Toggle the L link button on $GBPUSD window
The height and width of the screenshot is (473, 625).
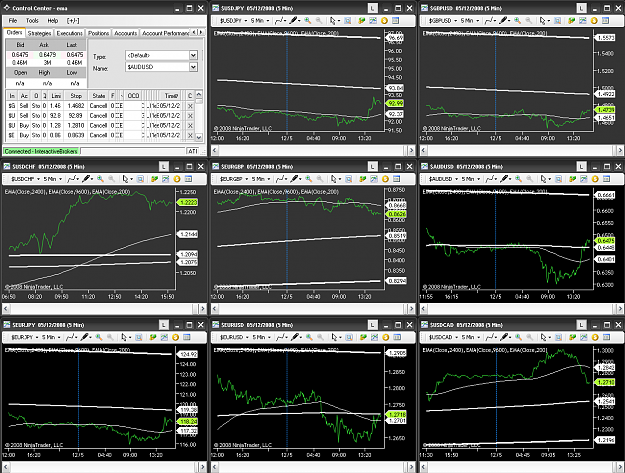(582, 8)
